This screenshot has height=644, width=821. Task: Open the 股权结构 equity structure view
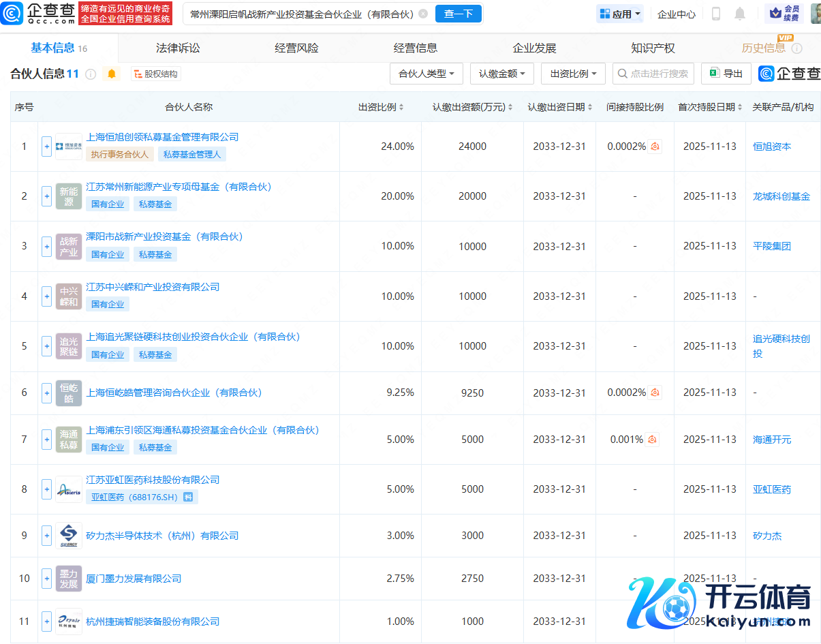tap(156, 74)
